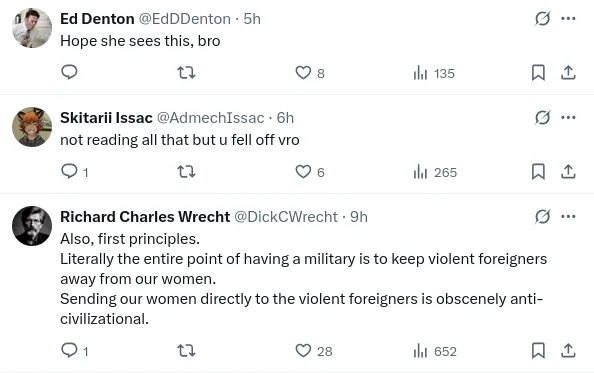The width and height of the screenshot is (594, 373).
Task: View analytics for Ed Denton's tweet
Action: [434, 73]
